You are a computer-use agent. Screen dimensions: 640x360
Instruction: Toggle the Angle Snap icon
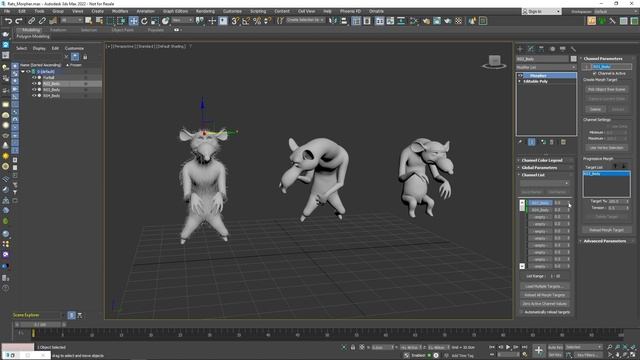[246, 21]
